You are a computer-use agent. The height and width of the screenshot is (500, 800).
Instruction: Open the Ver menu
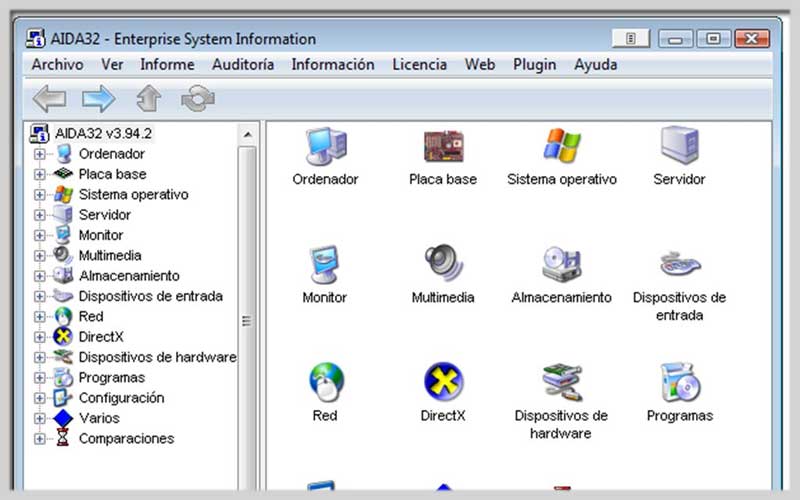click(x=112, y=65)
